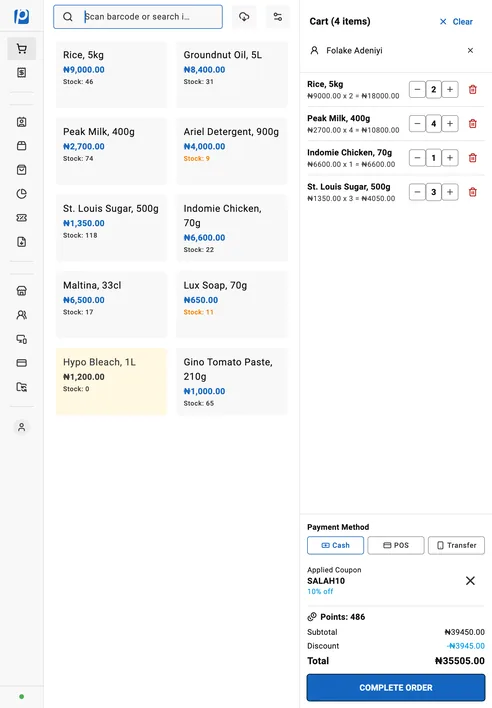Screen dimensions: 492x708
Task: Open the folder sync icon
Action: tap(21, 387)
